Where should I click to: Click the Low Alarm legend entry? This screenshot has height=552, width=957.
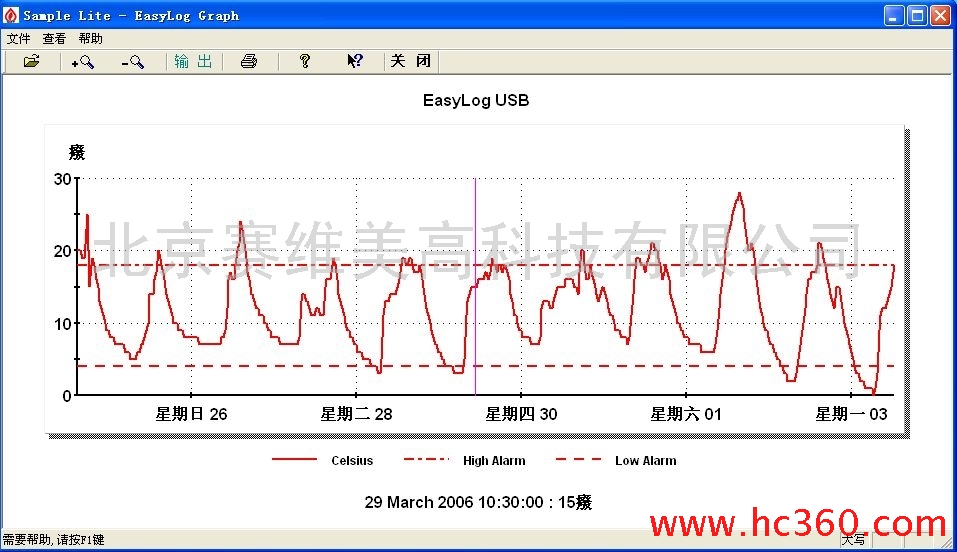[616, 460]
